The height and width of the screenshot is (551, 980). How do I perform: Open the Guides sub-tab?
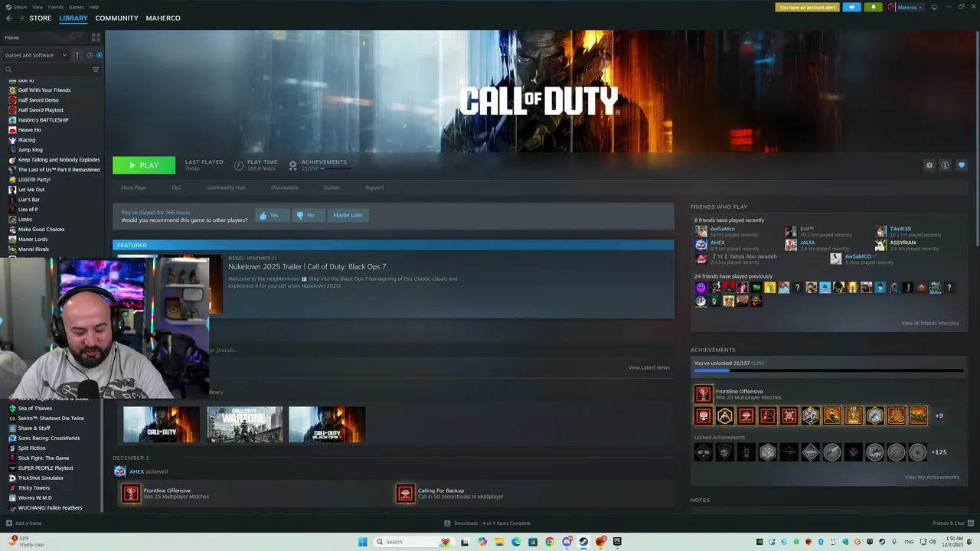pyautogui.click(x=332, y=187)
